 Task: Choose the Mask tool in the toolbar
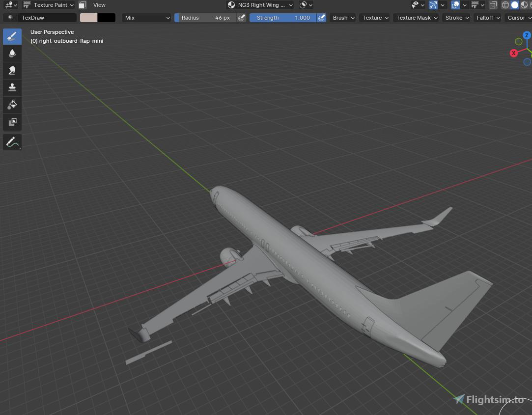point(12,122)
